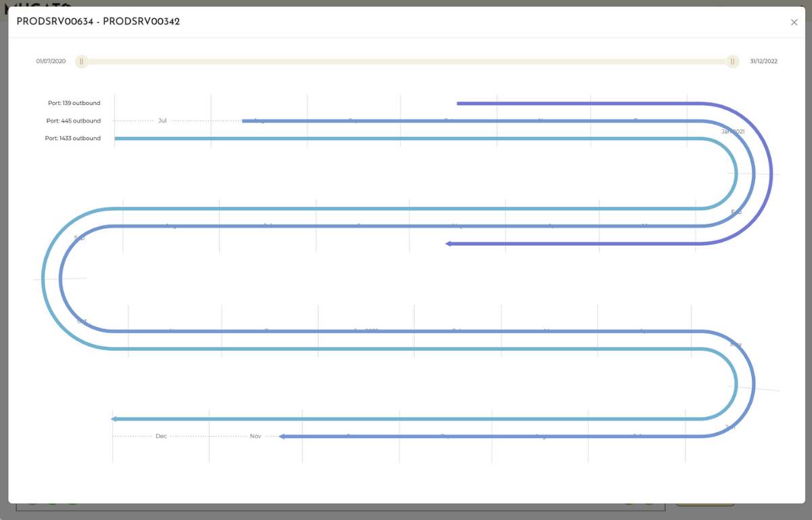The image size is (812, 520).
Task: Click the starting point of Port 1433 line
Action: point(116,139)
